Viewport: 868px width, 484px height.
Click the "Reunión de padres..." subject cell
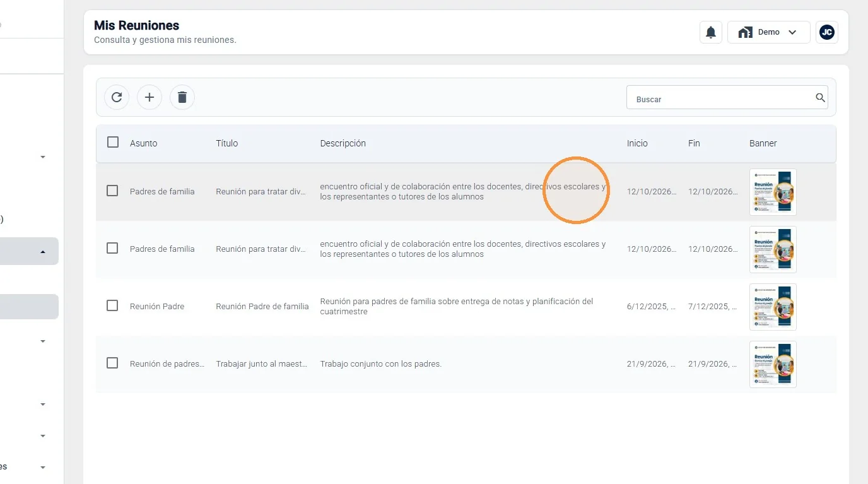(167, 364)
